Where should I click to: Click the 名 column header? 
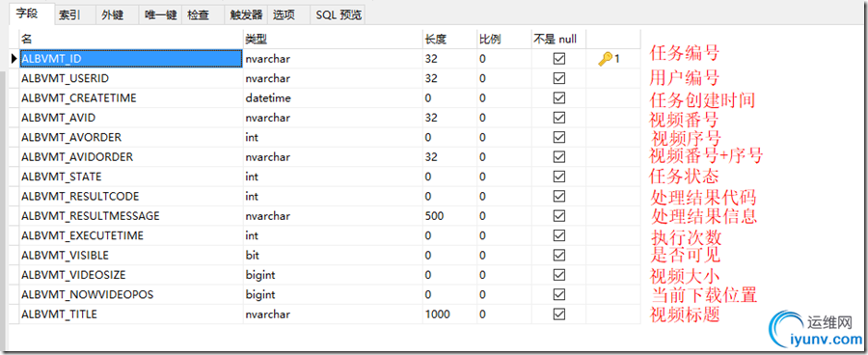coord(130,40)
